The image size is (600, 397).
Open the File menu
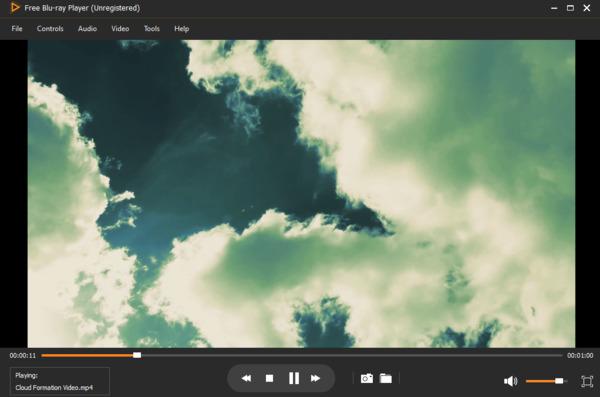[17, 29]
